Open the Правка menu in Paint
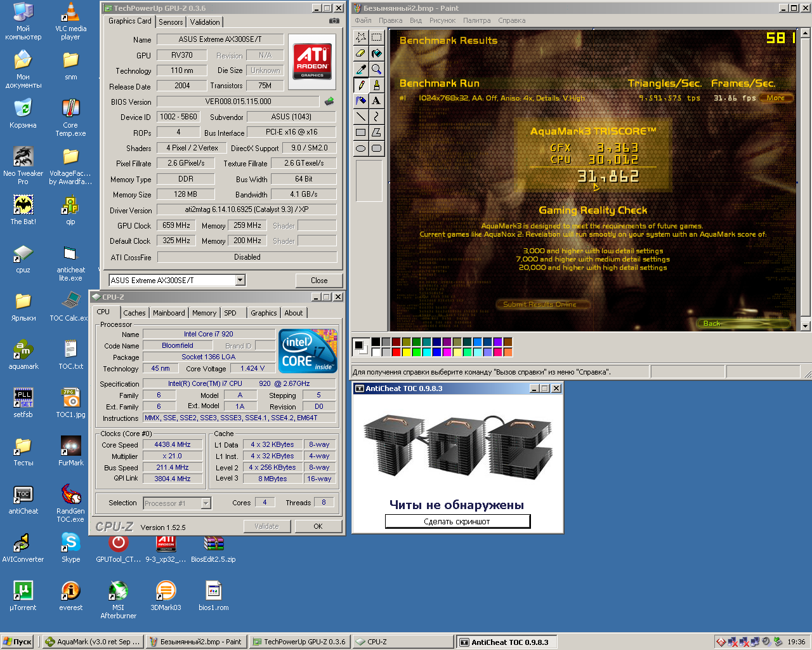The height and width of the screenshot is (650, 812). click(391, 20)
